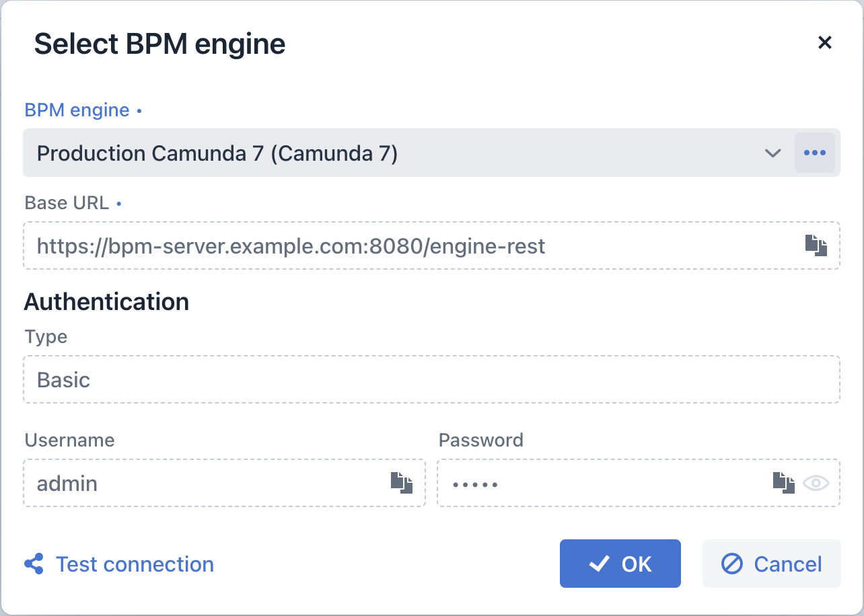
Task: Click the Username label
Action: (x=70, y=440)
